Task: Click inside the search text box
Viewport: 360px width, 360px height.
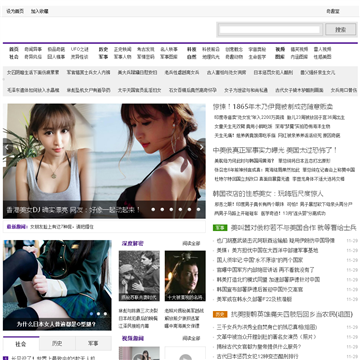Action: (x=269, y=30)
